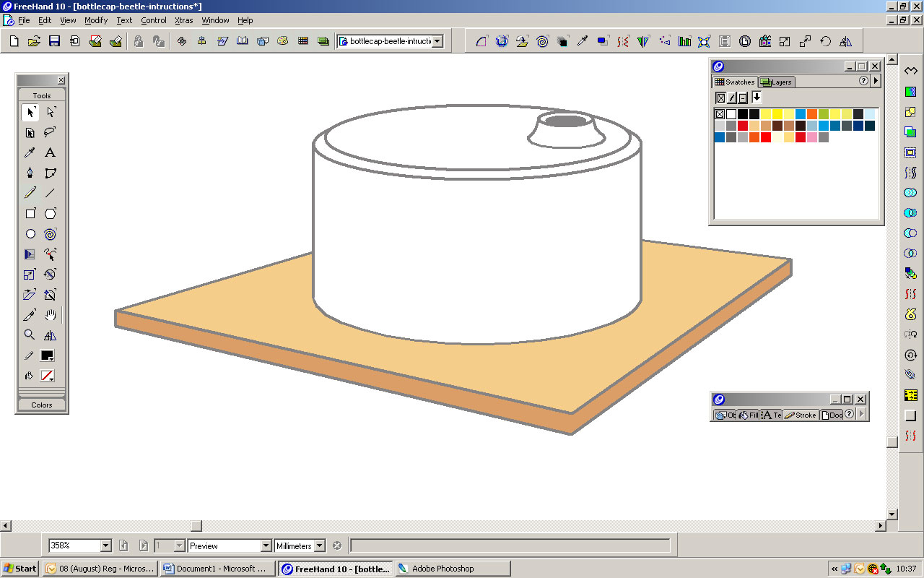This screenshot has width=924, height=578.
Task: Open the Fill panel tab
Action: coord(749,415)
